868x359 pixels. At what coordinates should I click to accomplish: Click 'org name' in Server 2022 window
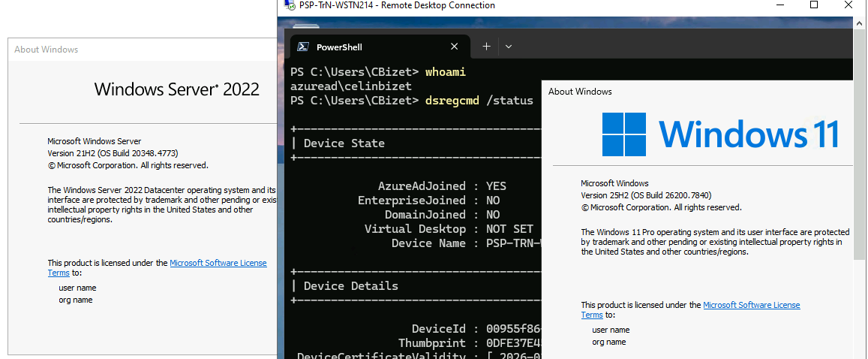tap(75, 300)
